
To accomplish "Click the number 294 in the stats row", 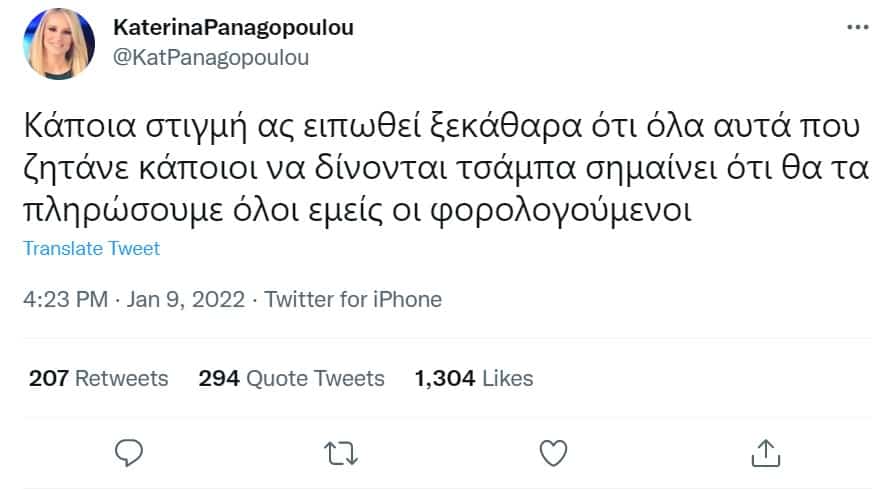I will click(218, 378).
